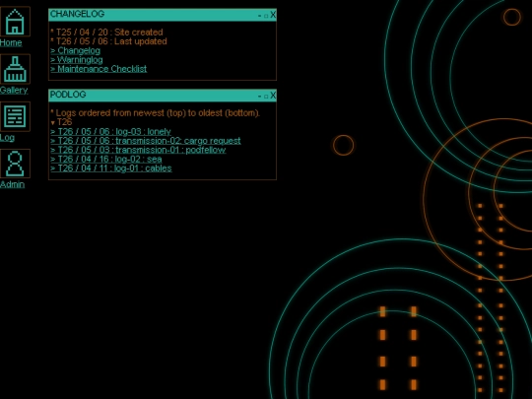Open log-02 : sea entry

point(106,160)
